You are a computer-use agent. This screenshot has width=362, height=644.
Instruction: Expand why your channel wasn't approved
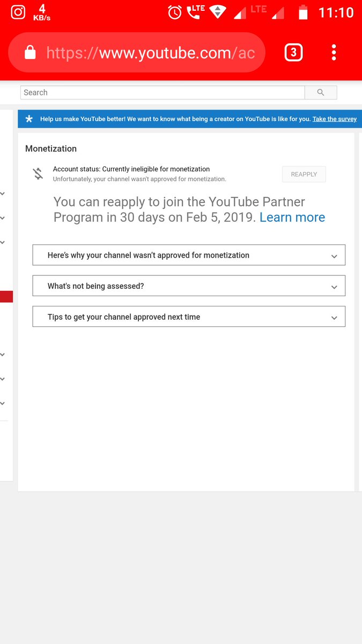pos(189,255)
